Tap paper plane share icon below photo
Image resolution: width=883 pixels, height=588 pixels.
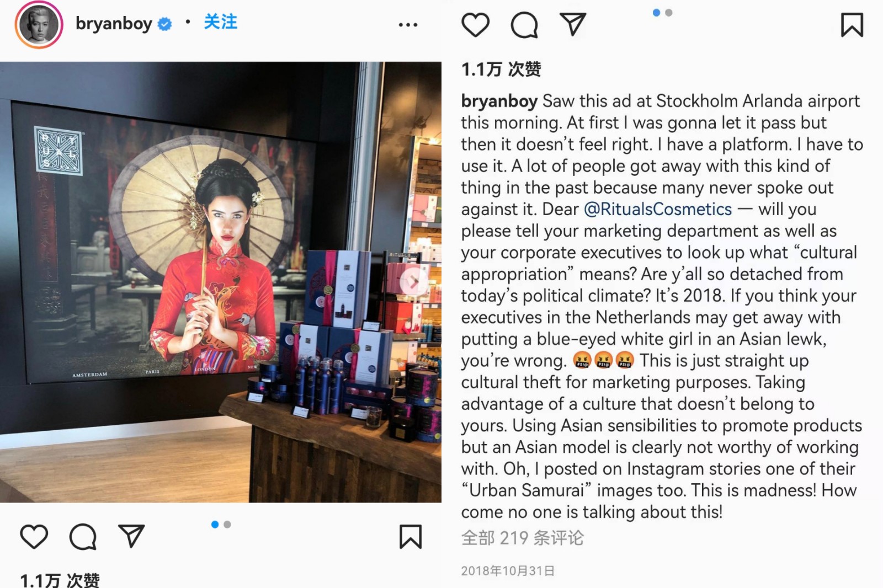(x=131, y=536)
